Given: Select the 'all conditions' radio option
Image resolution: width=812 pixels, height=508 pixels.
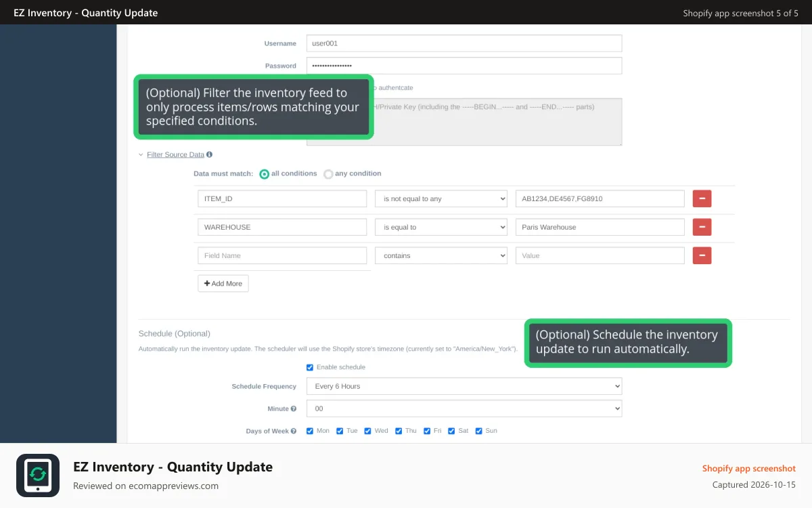Looking at the screenshot, I should click(264, 174).
